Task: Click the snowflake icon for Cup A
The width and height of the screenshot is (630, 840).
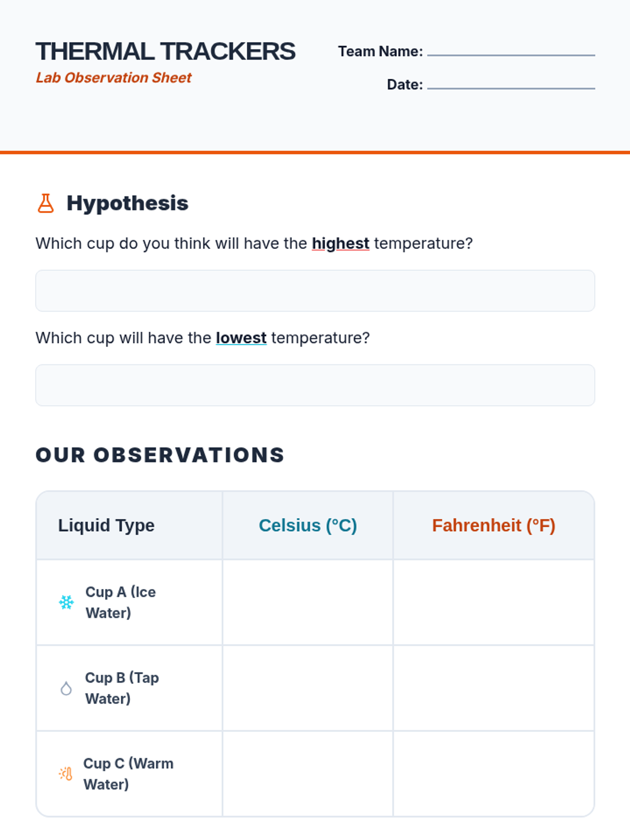Action: click(x=66, y=602)
